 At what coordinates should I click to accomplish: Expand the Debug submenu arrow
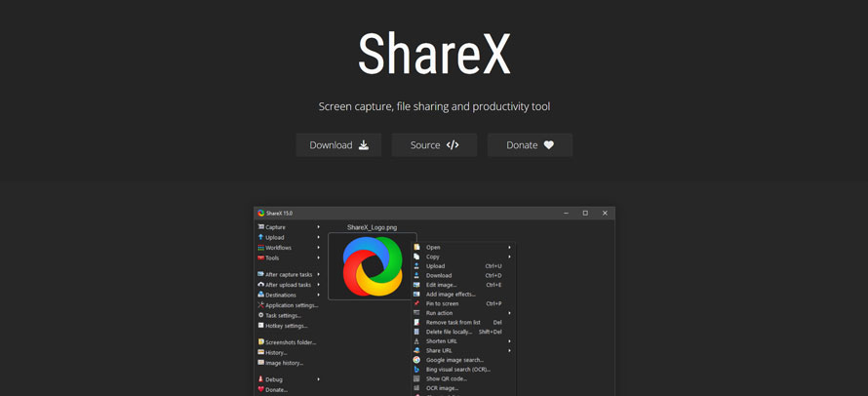click(x=318, y=379)
